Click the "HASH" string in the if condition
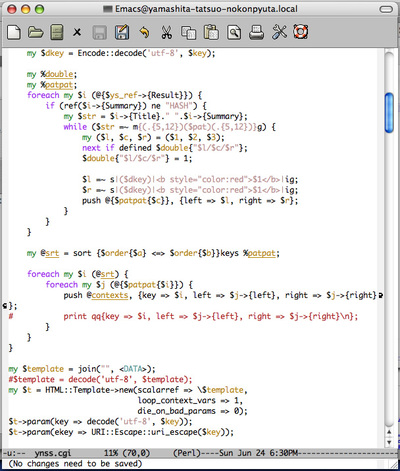The height and width of the screenshot is (471, 400). pyautogui.click(x=179, y=106)
